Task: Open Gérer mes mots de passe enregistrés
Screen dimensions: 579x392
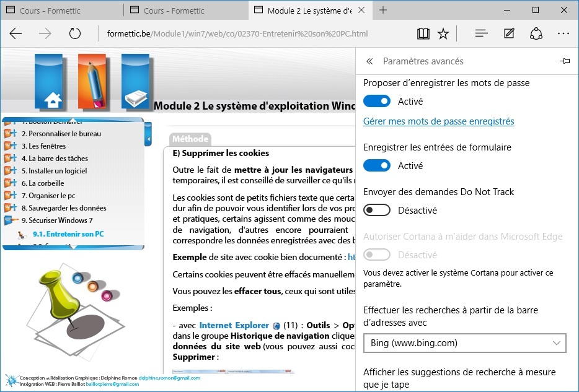Action: (439, 121)
